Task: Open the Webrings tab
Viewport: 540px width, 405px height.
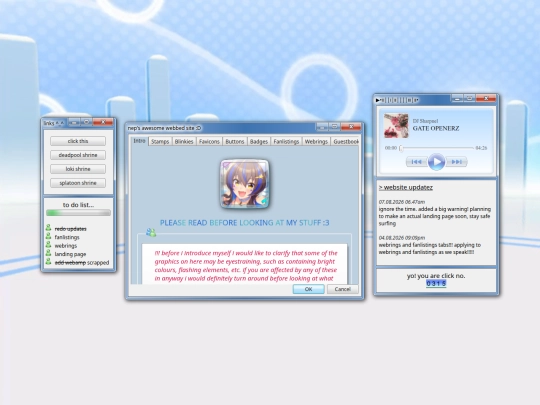Action: pyautogui.click(x=316, y=142)
